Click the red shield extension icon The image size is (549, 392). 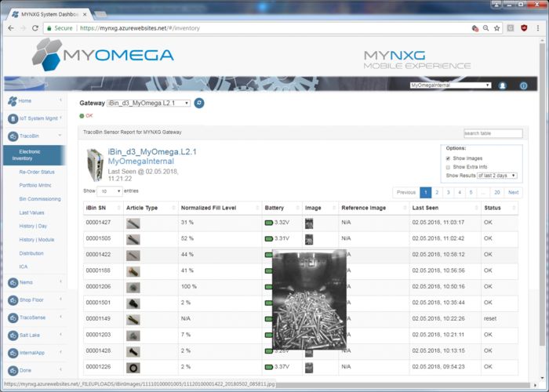(x=524, y=28)
